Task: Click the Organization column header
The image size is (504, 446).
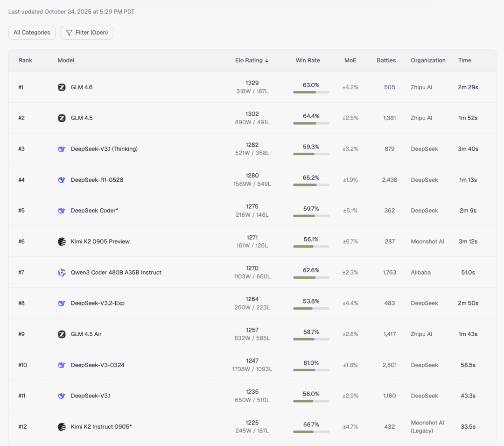Action: pyautogui.click(x=428, y=60)
